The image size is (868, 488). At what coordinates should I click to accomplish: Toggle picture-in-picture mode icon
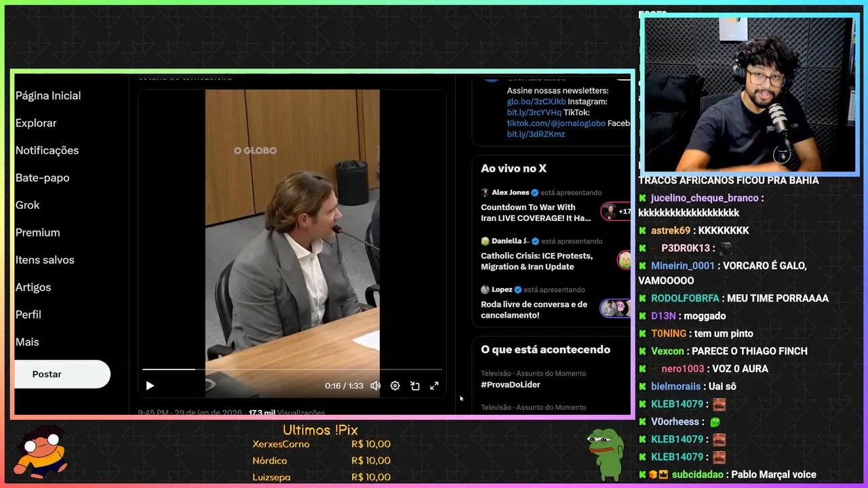pos(415,386)
